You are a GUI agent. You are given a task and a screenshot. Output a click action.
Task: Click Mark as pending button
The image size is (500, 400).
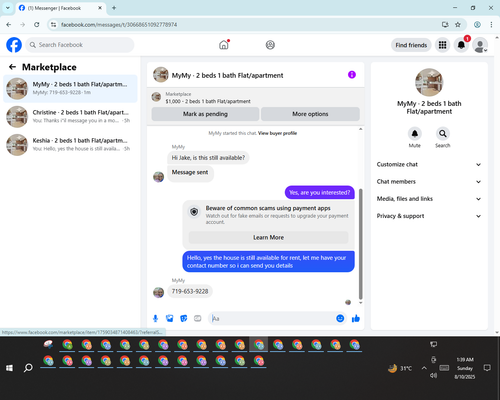205,114
